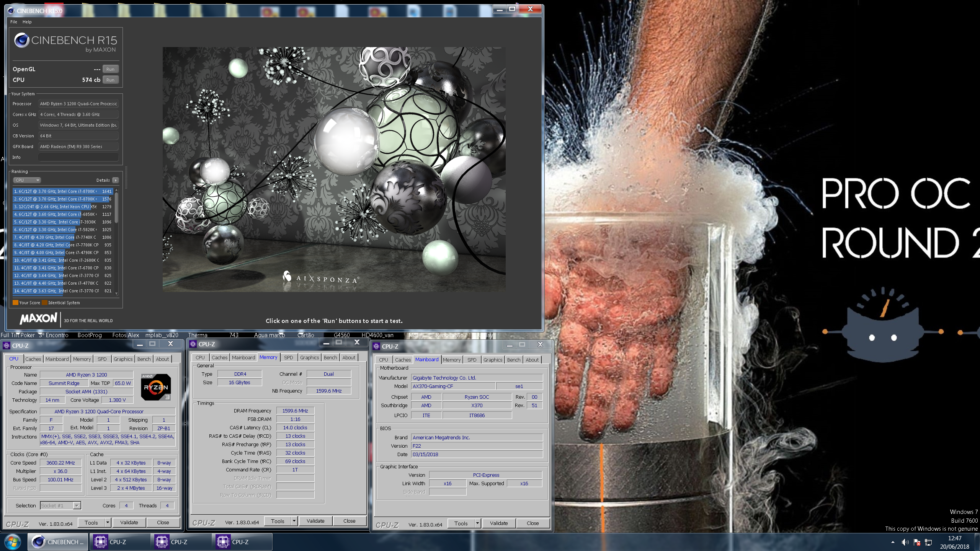
Task: Click the Info input field
Action: [x=78, y=157]
